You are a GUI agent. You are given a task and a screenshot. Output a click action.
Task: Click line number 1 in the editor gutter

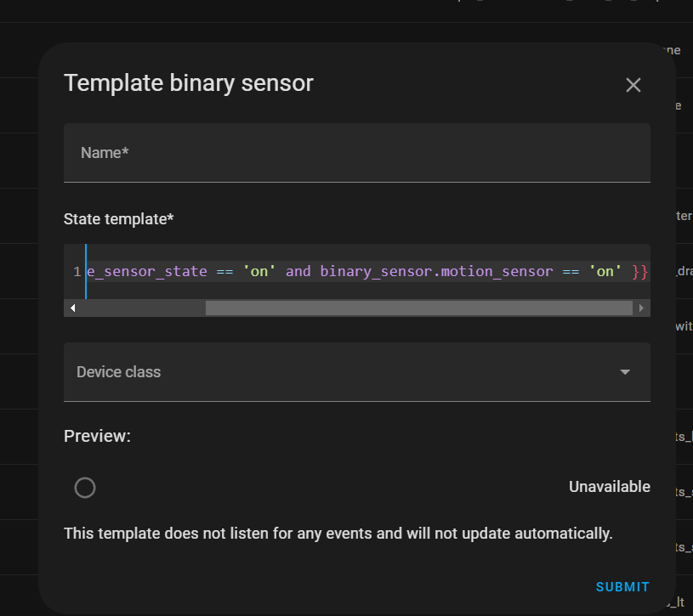77,272
